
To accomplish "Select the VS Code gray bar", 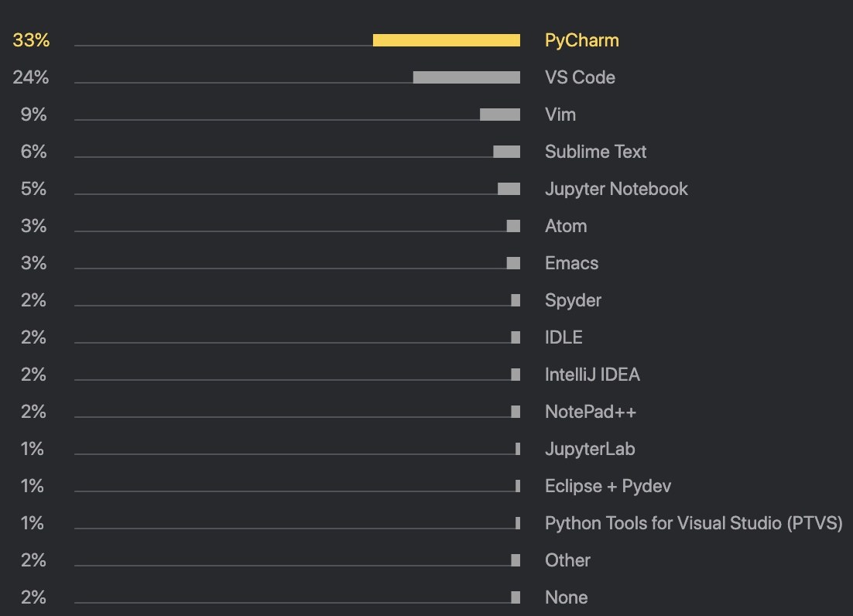I will click(467, 77).
